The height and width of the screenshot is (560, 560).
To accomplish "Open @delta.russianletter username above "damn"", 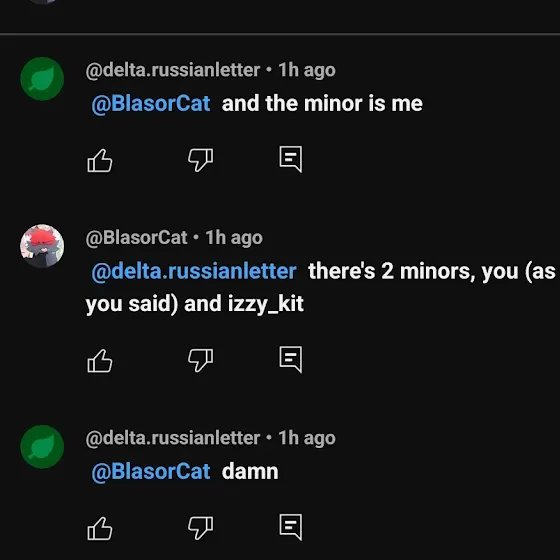I will (173, 438).
